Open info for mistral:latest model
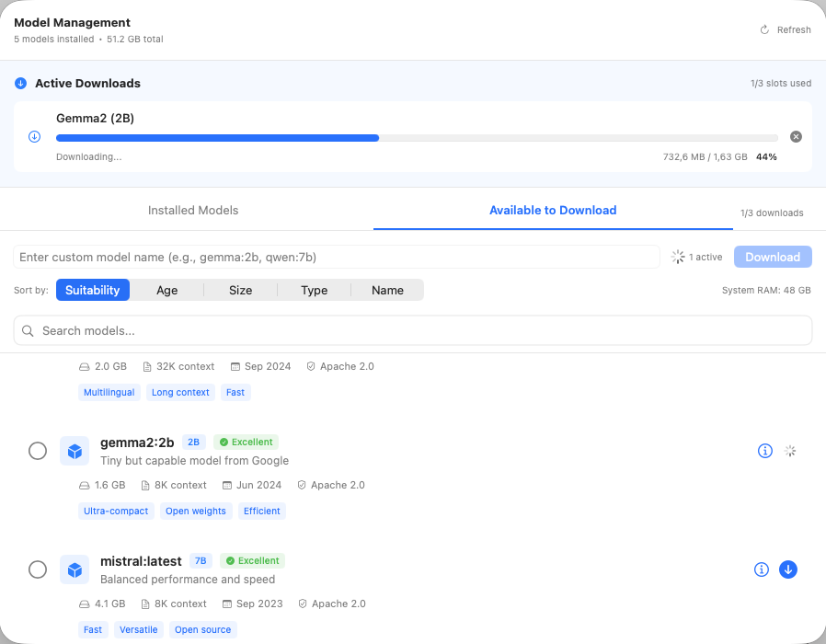 [x=761, y=569]
